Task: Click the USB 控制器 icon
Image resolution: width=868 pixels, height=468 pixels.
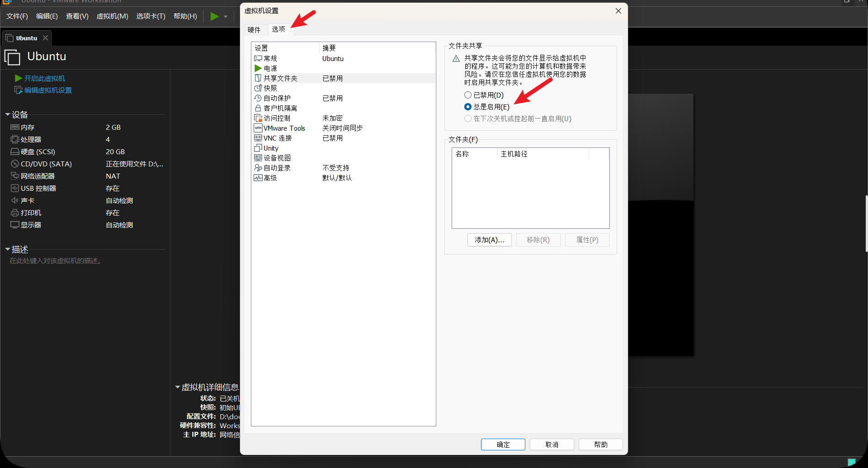Action: click(15, 188)
